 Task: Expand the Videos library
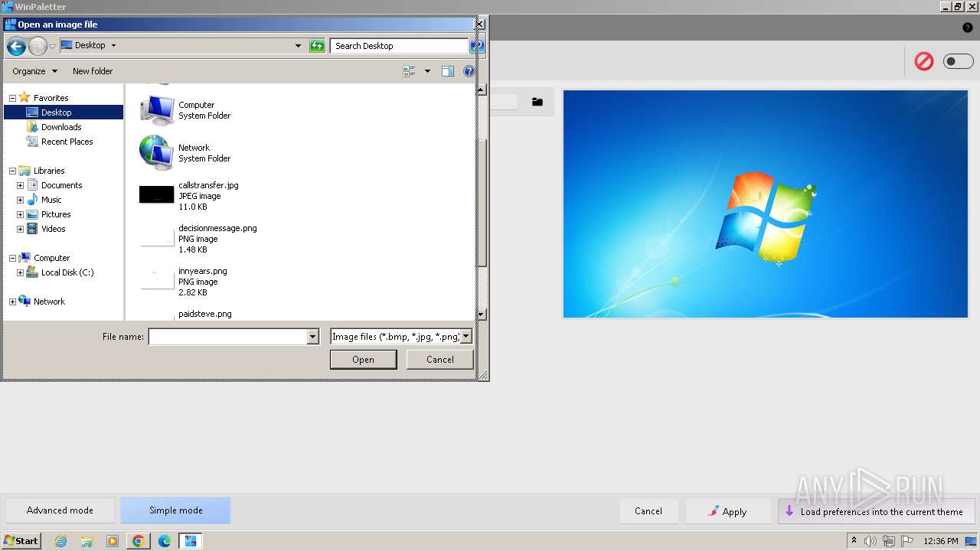[x=20, y=229]
